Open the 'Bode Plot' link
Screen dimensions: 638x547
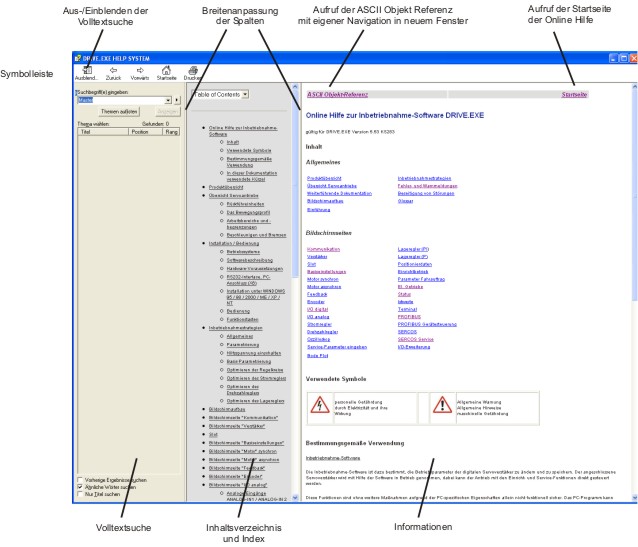tap(317, 355)
